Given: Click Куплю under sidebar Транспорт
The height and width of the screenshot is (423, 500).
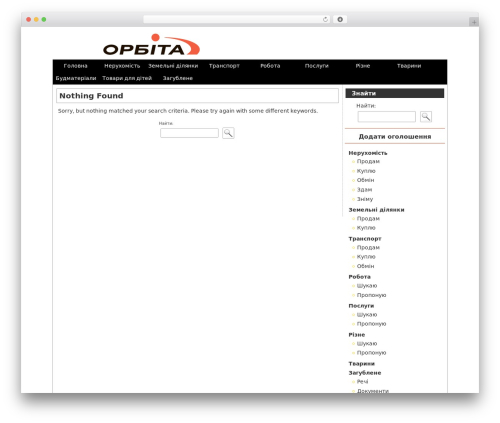Looking at the screenshot, I should (x=366, y=257).
